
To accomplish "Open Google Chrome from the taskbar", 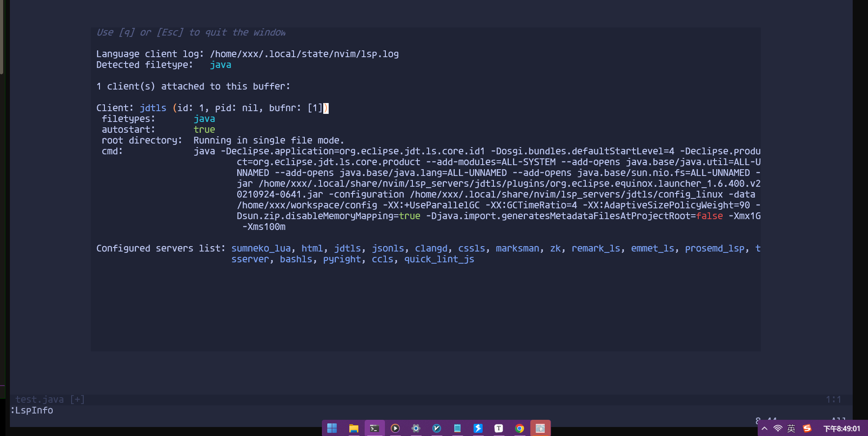I will click(519, 428).
